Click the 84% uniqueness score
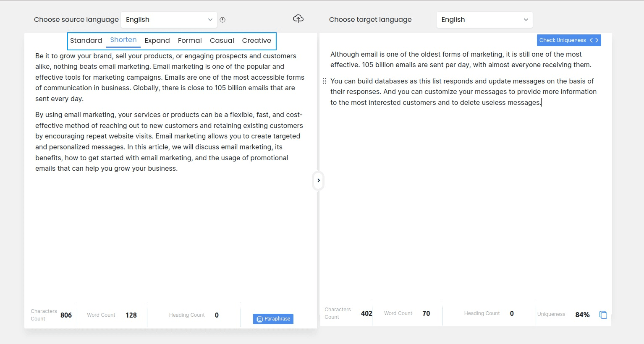Image resolution: width=644 pixels, height=344 pixels. click(582, 315)
